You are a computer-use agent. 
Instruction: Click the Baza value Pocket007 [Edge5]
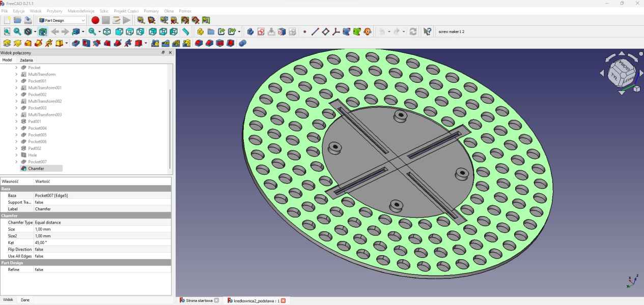[102, 195]
